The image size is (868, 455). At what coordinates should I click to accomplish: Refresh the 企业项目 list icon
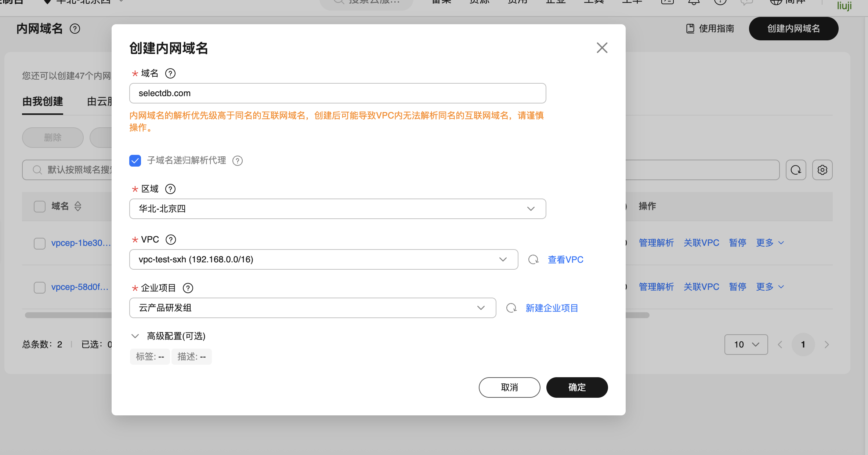pyautogui.click(x=511, y=308)
